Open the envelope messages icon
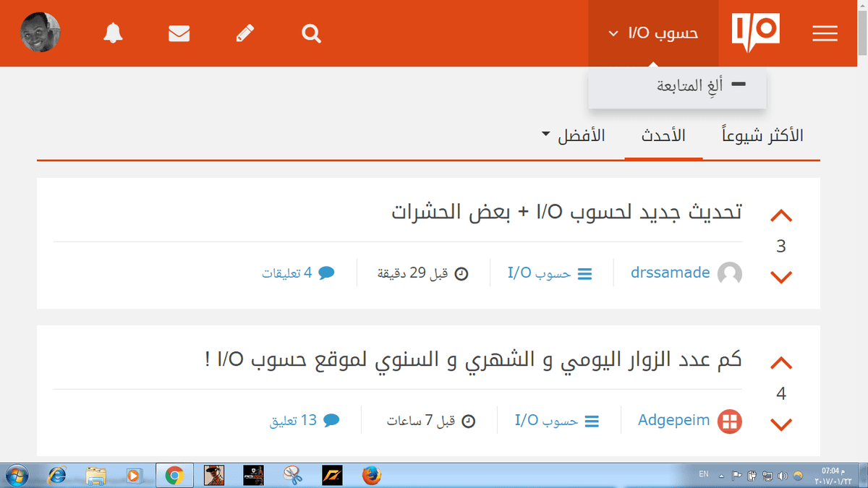The width and height of the screenshot is (868, 488). click(x=179, y=33)
